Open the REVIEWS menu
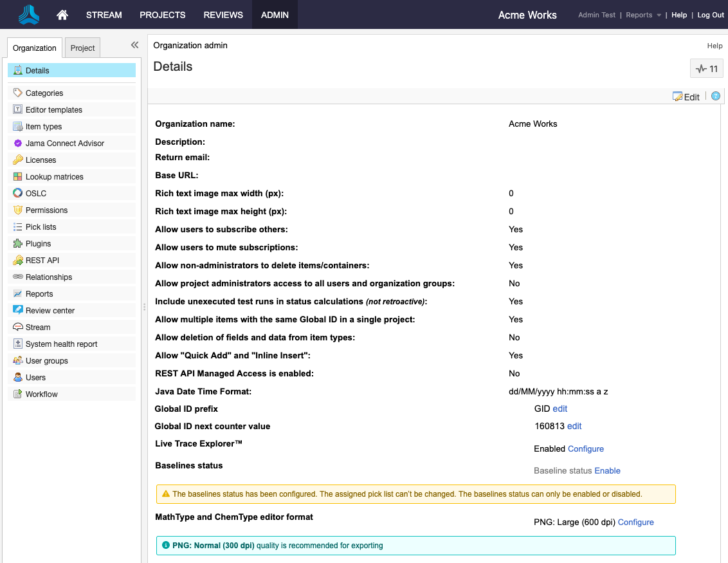The image size is (728, 563). coord(223,15)
